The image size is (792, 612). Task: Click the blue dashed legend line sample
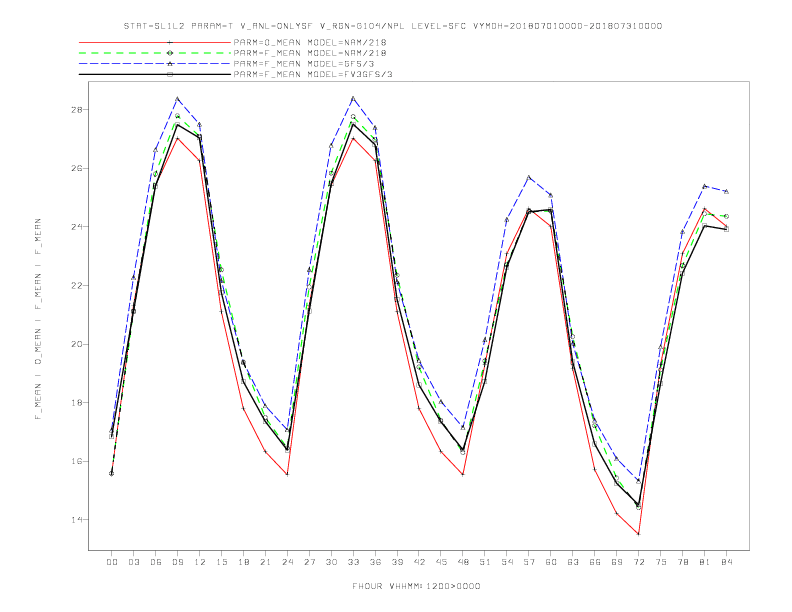pos(155,64)
